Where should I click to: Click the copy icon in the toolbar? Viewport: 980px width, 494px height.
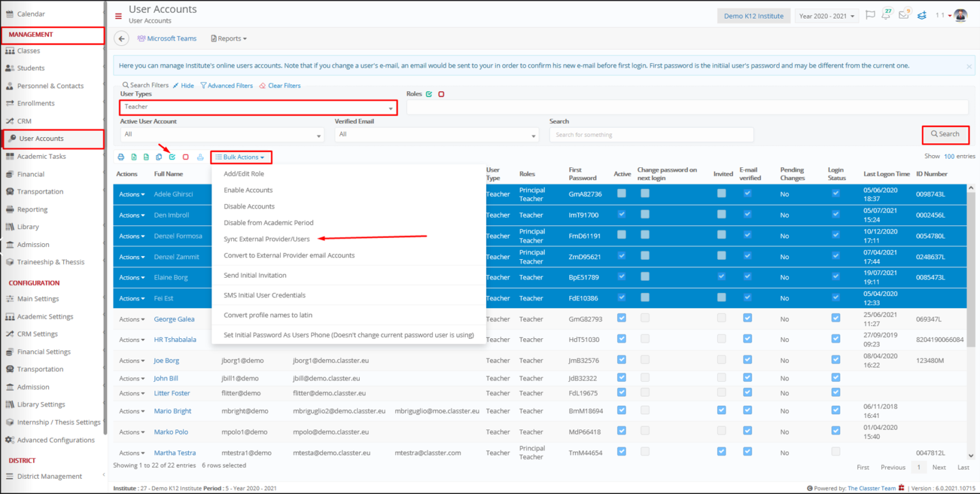click(x=158, y=156)
